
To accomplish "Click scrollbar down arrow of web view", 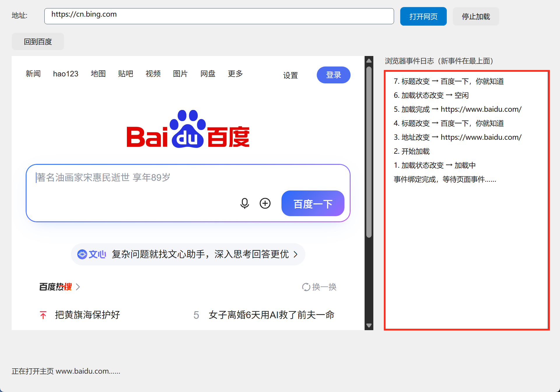I will point(369,325).
